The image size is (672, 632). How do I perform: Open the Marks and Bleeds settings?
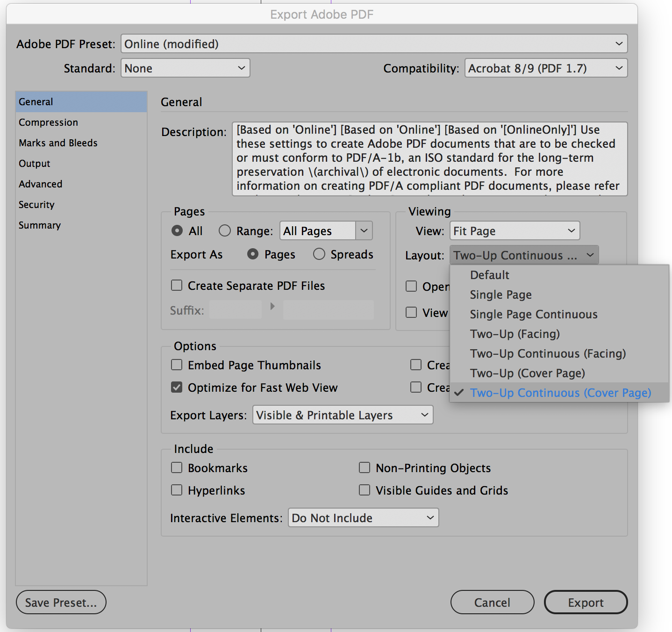point(81,143)
